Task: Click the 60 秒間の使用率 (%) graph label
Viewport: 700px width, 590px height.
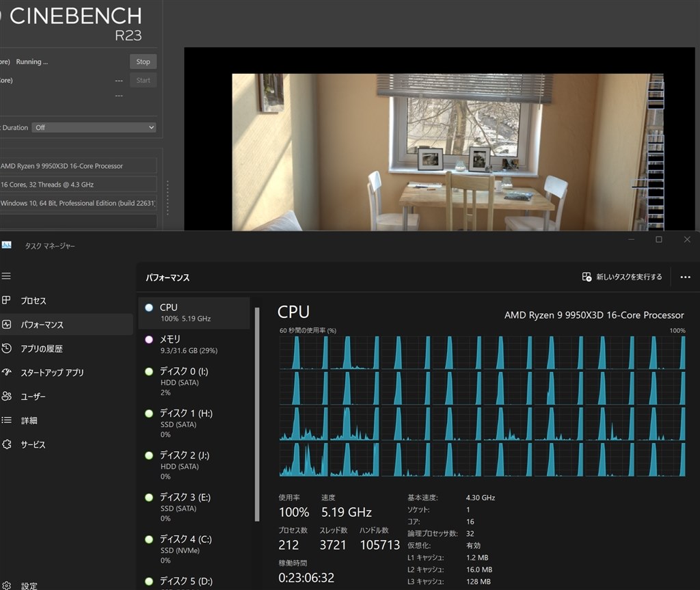Action: 308,330
